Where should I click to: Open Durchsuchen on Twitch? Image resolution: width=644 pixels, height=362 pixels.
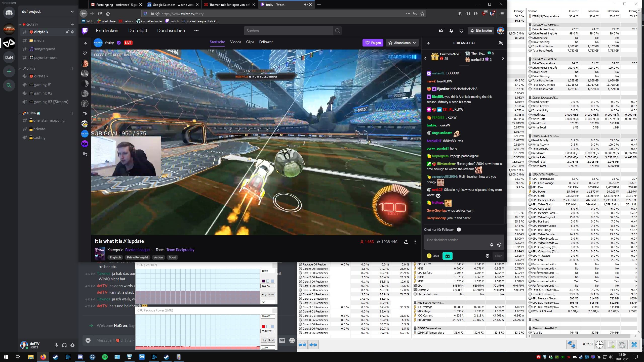171,31
